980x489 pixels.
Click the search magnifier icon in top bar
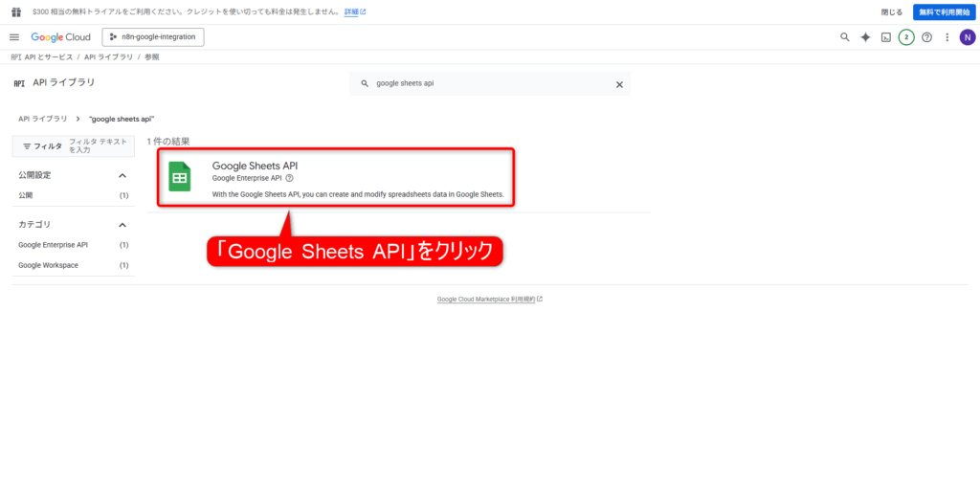(844, 37)
